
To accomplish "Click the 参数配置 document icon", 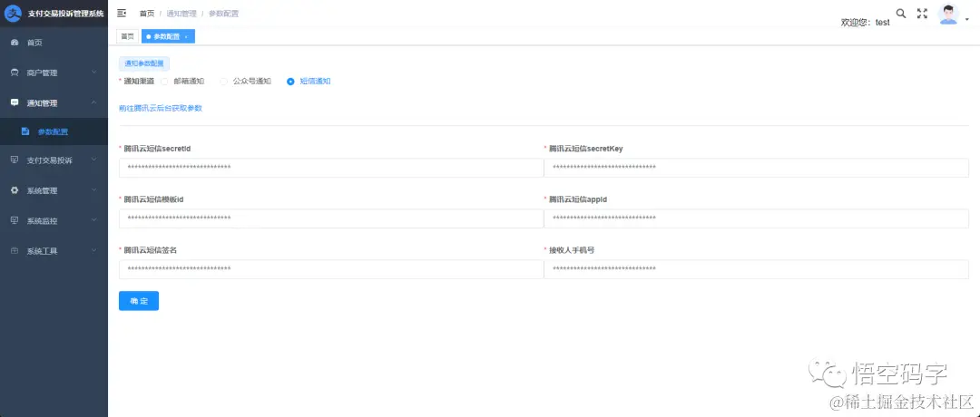I will coord(25,131).
